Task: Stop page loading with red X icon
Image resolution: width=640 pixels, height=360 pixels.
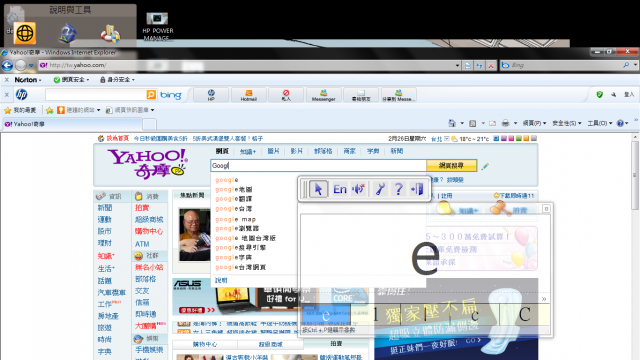Action: point(491,65)
